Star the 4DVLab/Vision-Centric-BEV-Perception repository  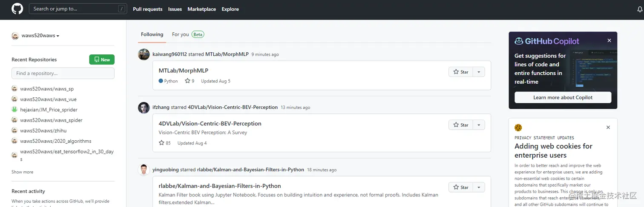click(x=461, y=125)
